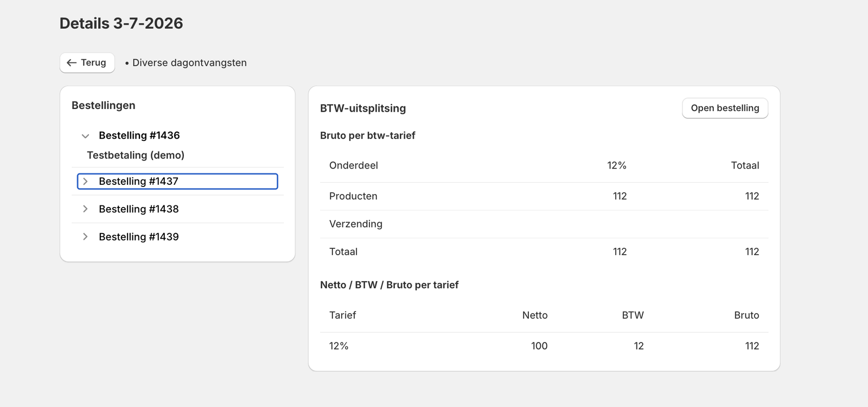Click the Netto value 100
Screen dimensions: 868x407
539,346
